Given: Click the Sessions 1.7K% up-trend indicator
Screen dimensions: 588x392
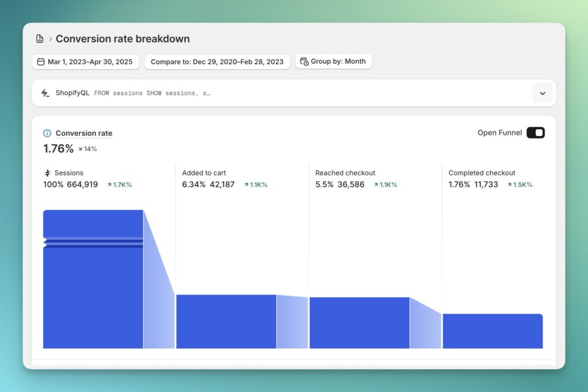Looking at the screenshot, I should [x=119, y=185].
